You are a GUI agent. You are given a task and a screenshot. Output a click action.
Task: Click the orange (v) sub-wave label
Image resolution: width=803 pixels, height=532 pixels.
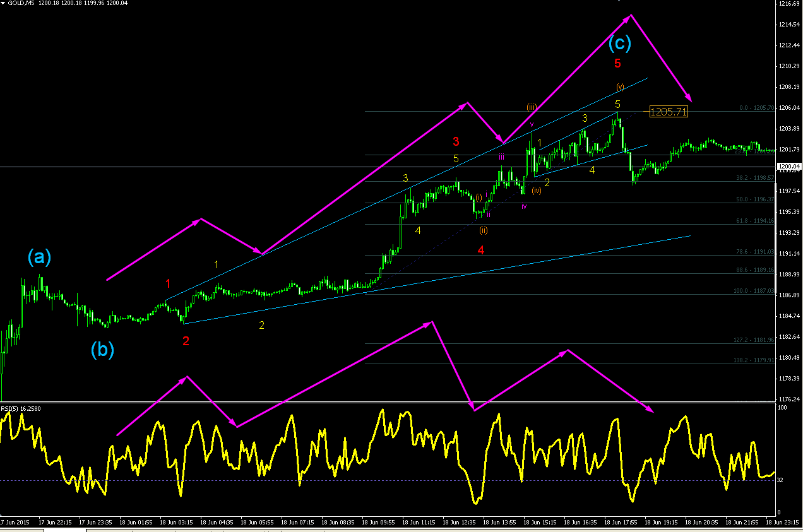[x=620, y=86]
